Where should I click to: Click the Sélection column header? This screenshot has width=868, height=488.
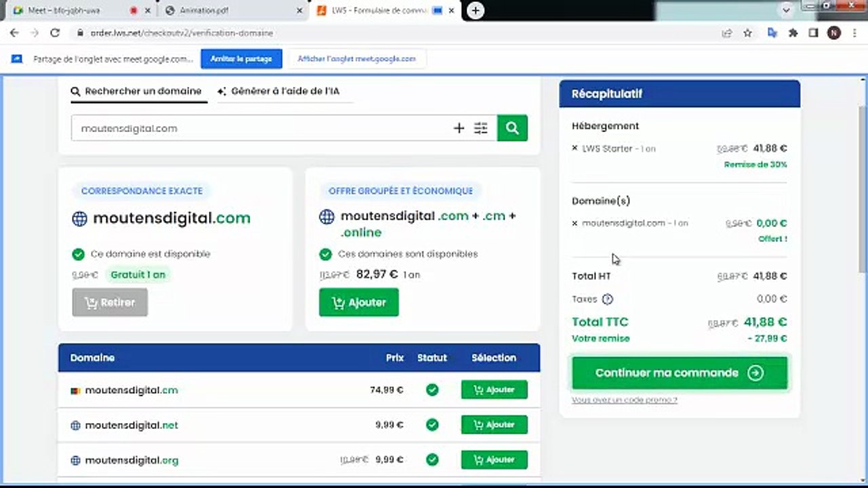click(494, 358)
